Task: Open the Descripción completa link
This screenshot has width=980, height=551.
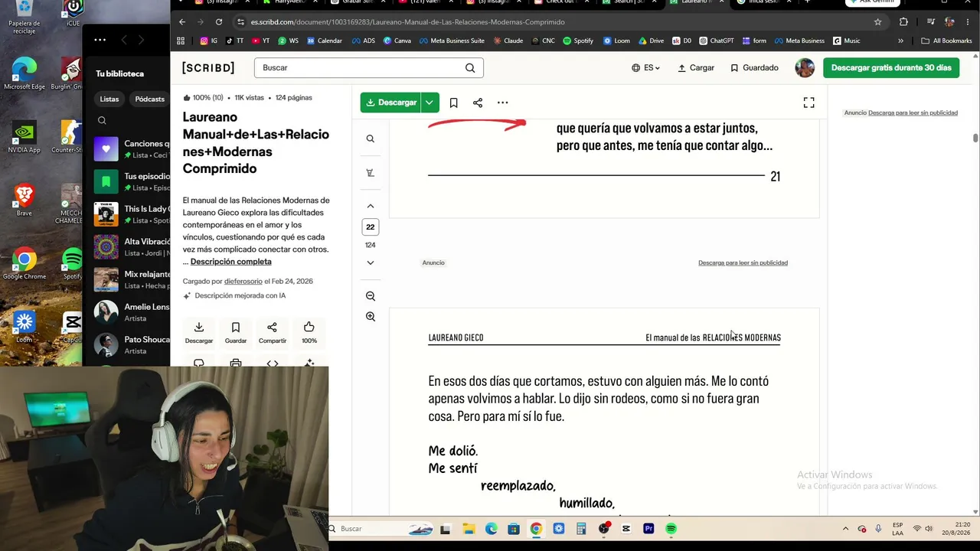Action: click(x=230, y=262)
